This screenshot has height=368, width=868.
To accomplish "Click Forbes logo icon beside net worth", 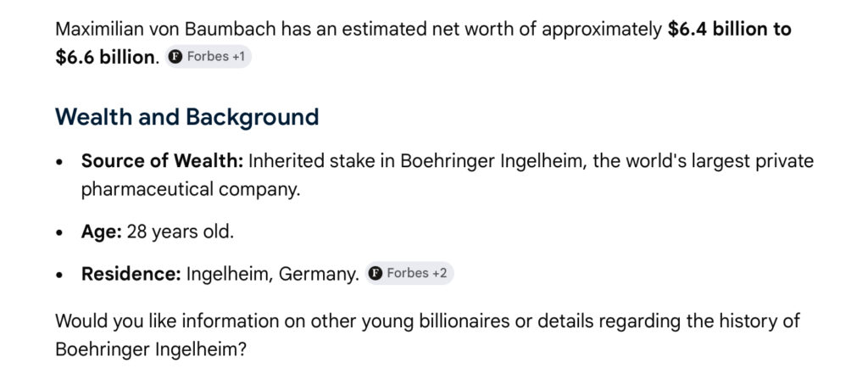I will coord(175,57).
